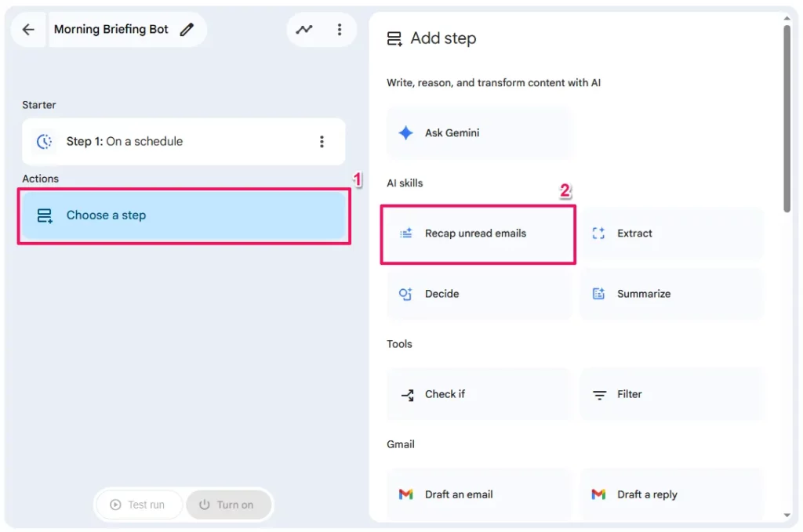The width and height of the screenshot is (803, 532).
Task: Select the Filter tool
Action: tap(672, 394)
